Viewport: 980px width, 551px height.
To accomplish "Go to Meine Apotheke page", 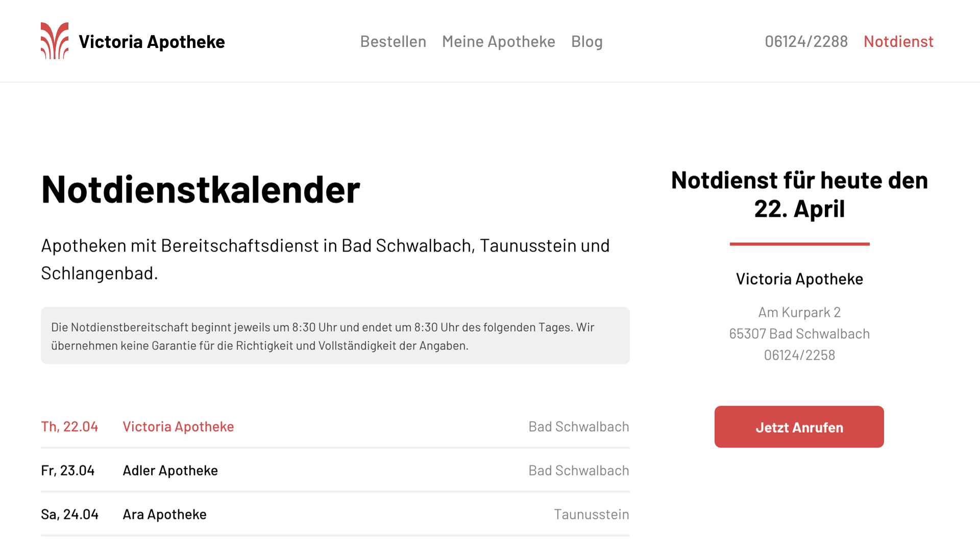I will click(x=498, y=42).
